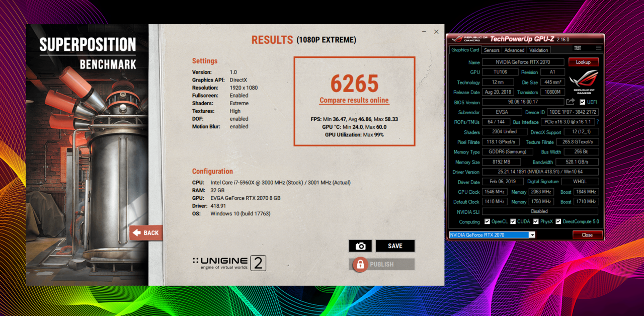Open Compare results online link
The height and width of the screenshot is (316, 644).
click(x=354, y=100)
